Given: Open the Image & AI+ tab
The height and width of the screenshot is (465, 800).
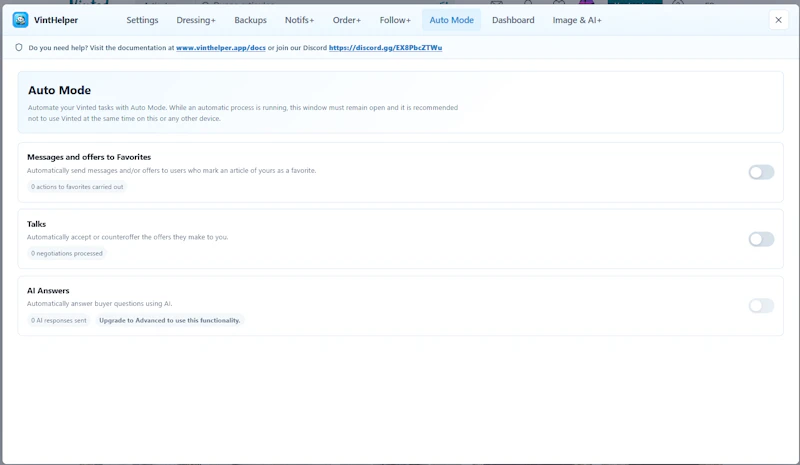Looking at the screenshot, I should tap(577, 20).
